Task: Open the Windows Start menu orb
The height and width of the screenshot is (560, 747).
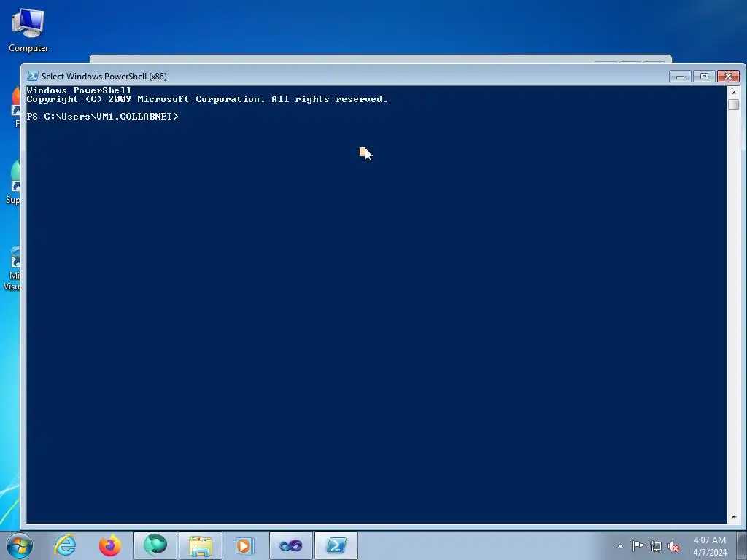Action: point(20,545)
